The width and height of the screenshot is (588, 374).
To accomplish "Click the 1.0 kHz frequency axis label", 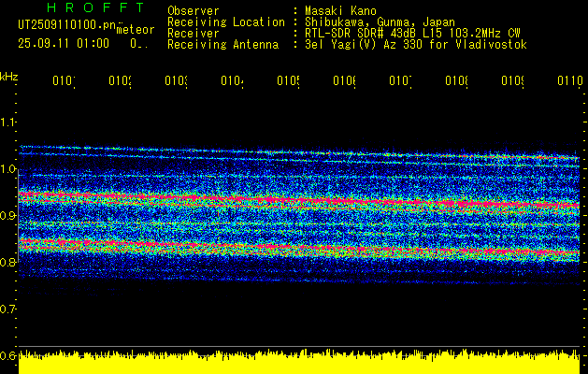I will tap(7, 169).
